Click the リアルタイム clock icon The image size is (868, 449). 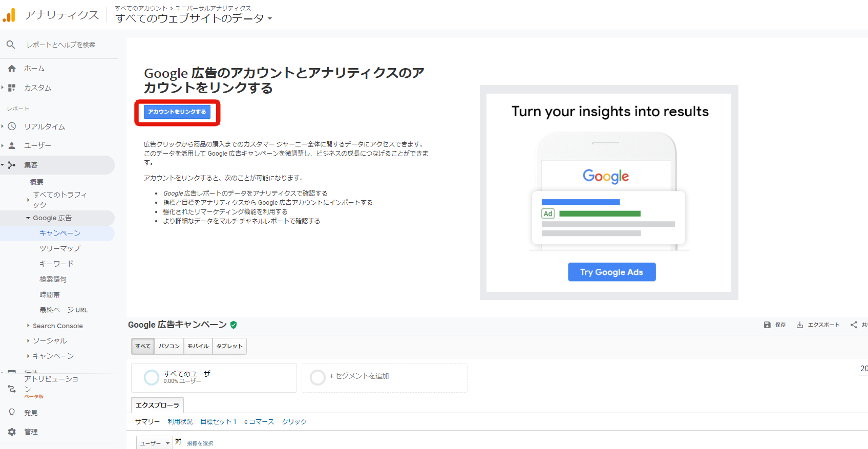click(12, 126)
